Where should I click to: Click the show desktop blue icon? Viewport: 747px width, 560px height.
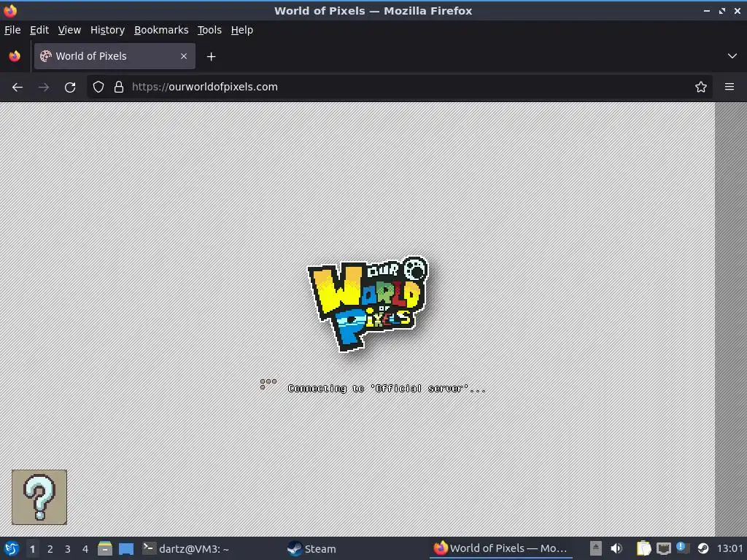[x=126, y=548]
